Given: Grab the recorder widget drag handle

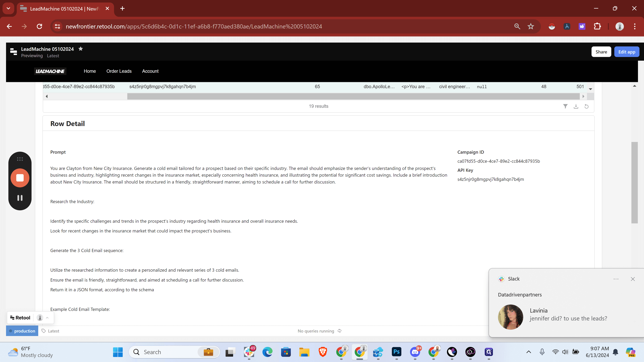Looking at the screenshot, I should 20,159.
